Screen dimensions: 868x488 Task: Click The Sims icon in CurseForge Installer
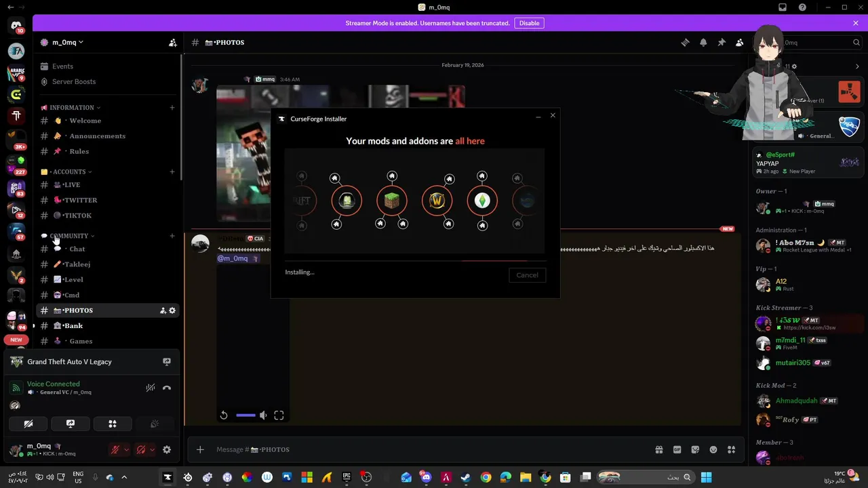click(x=482, y=201)
